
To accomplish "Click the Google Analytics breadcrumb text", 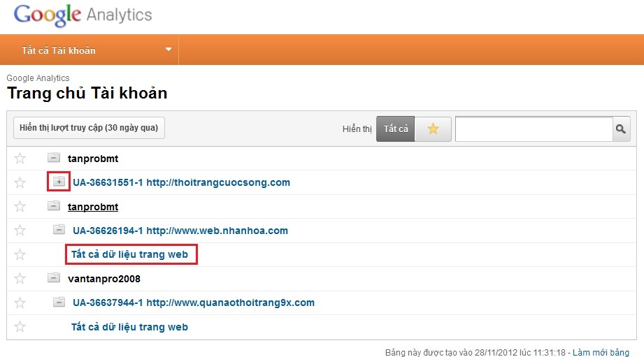I will pyautogui.click(x=38, y=78).
